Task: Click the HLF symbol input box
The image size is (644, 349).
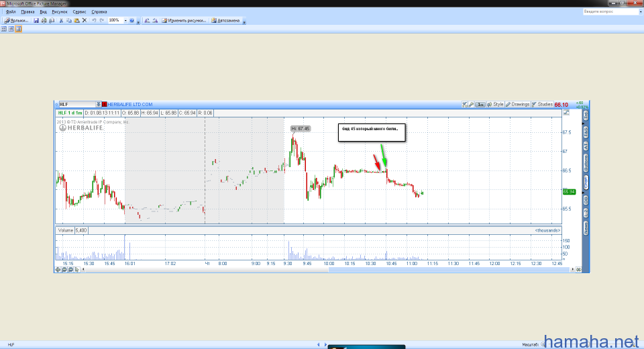Action: click(x=77, y=105)
